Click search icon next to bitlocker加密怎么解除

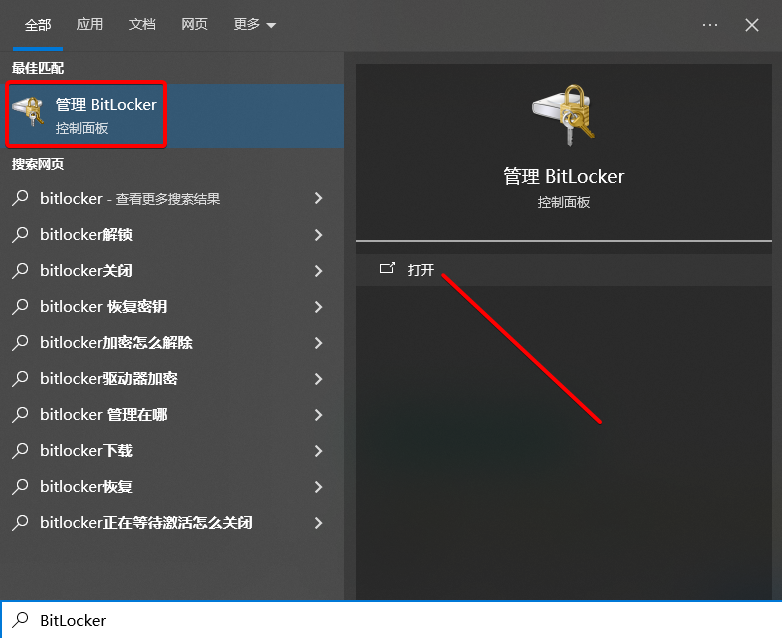click(x=20, y=342)
